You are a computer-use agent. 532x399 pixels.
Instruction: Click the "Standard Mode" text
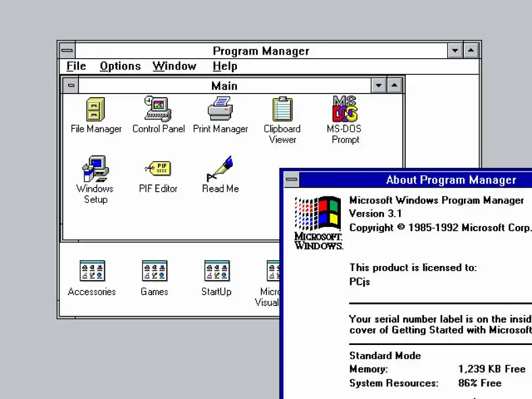(385, 355)
